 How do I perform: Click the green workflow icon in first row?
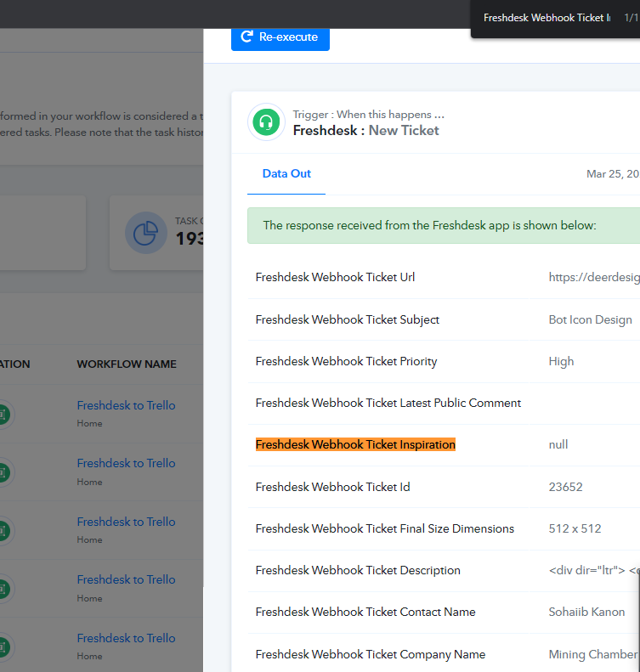[x=3, y=414]
